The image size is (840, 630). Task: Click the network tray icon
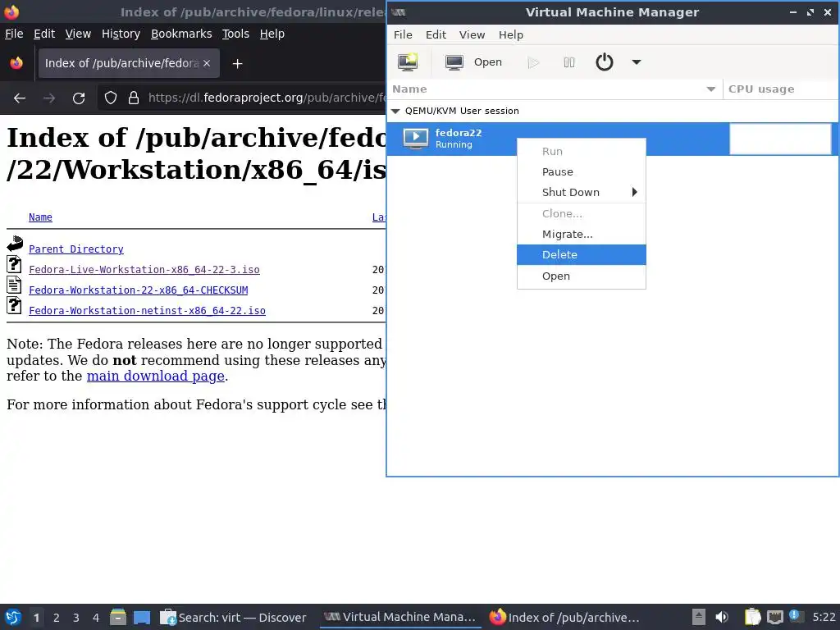[x=774, y=618]
